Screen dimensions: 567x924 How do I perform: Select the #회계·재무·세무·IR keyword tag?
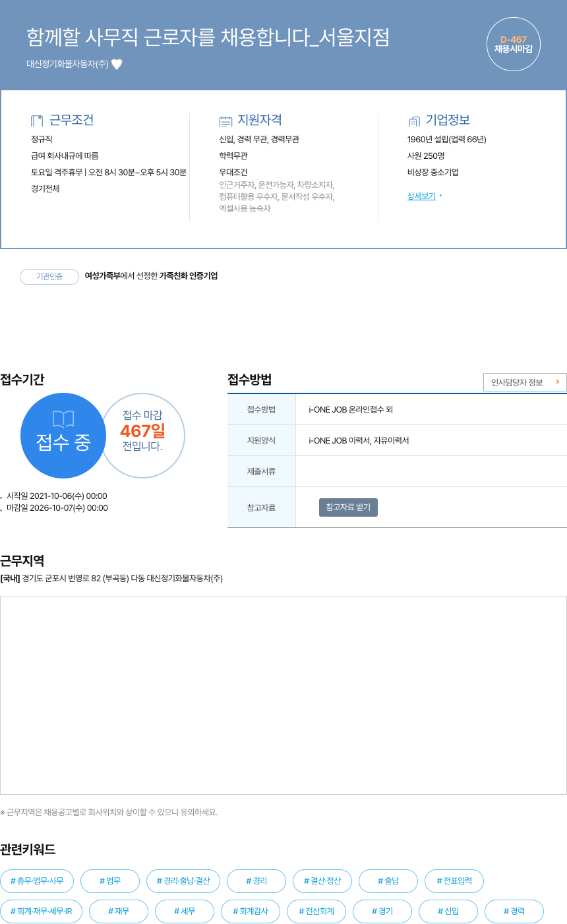[41, 911]
